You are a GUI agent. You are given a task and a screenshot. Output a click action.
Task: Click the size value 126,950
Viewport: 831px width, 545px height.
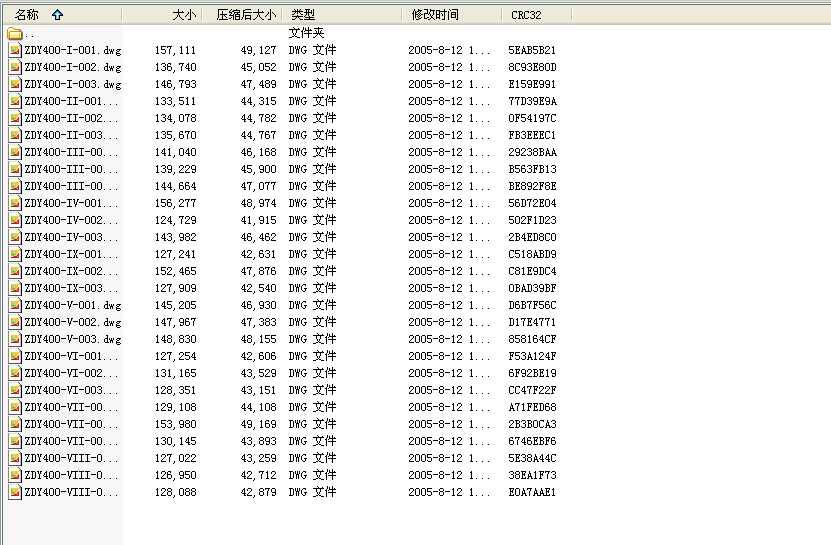tap(175, 475)
